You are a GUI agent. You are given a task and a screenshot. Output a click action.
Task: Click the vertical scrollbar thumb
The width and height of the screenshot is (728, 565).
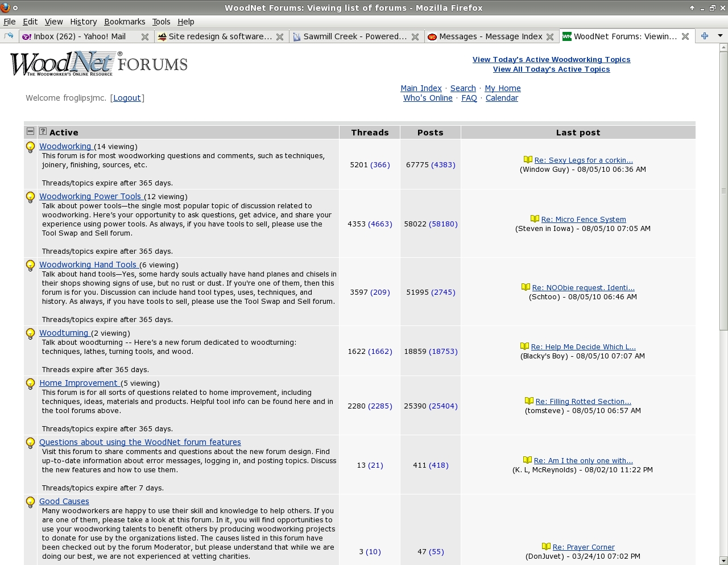723,191
